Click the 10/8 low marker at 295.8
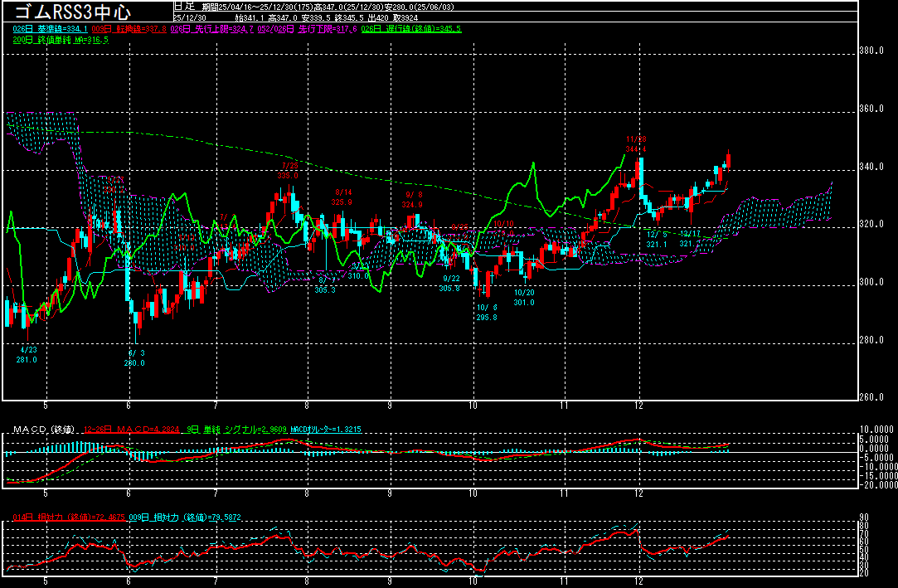The width and height of the screenshot is (898, 588). coord(487,312)
